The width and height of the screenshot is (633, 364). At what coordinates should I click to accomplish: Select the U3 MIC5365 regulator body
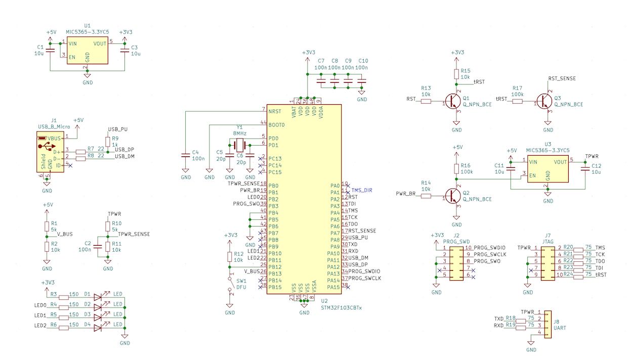548,168
